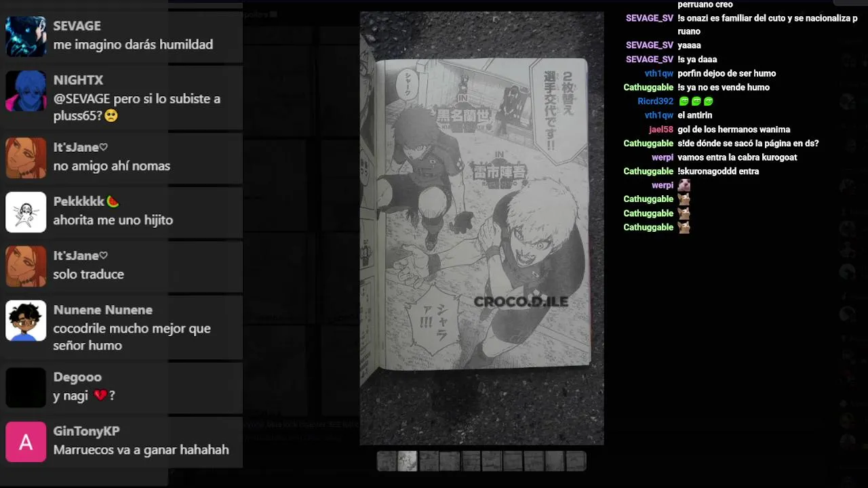Open the profile of user jael58

pos(661,129)
